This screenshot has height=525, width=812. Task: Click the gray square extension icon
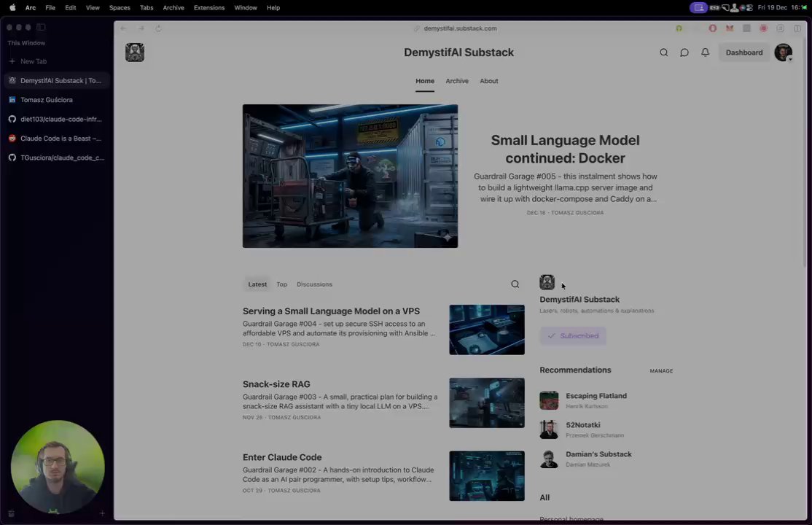coord(746,28)
